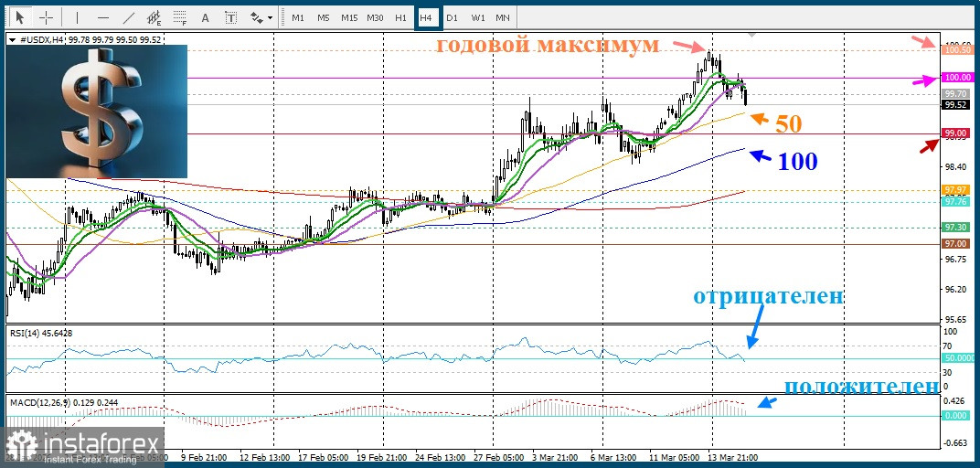Activate the crosshair tool

tap(45, 17)
